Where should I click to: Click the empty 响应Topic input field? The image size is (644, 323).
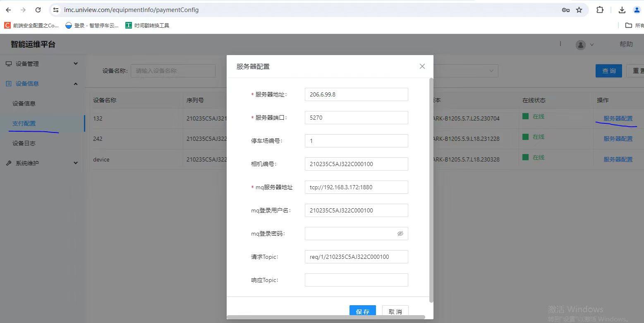[356, 280]
